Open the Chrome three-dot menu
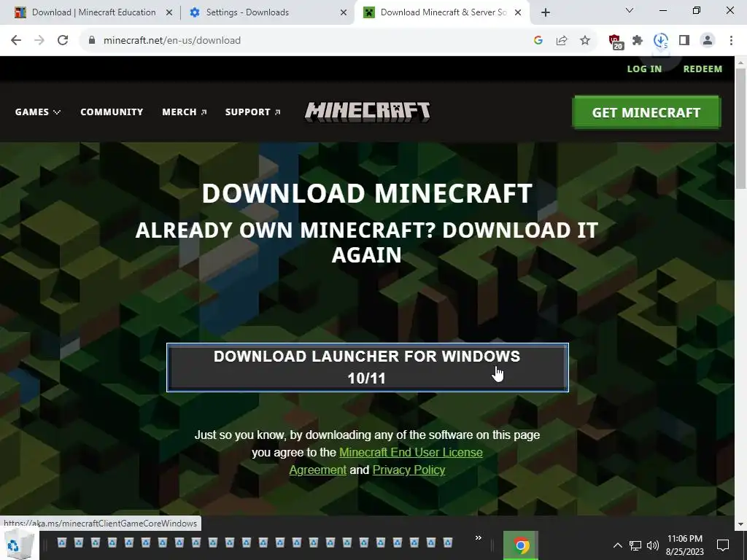The image size is (747, 560). [731, 41]
